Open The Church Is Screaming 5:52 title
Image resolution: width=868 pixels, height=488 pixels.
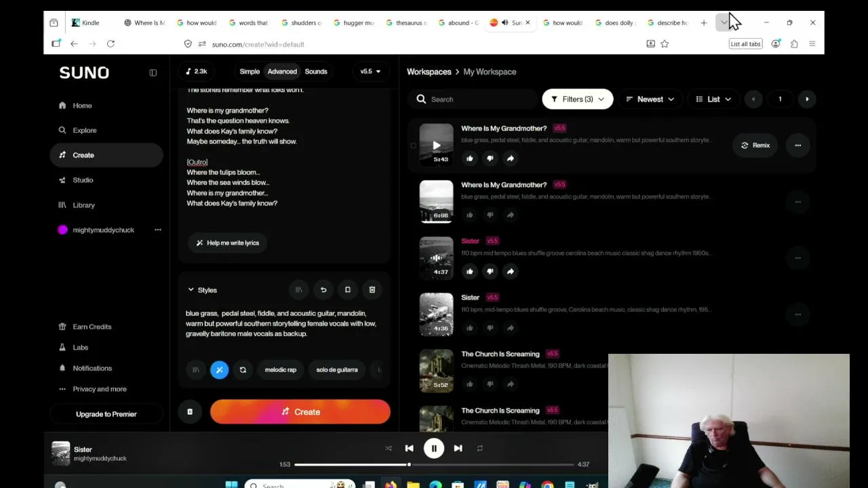500,354
